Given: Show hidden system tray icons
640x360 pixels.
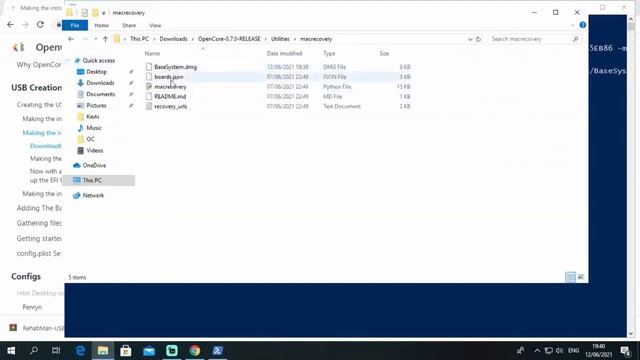Looking at the screenshot, I should 537,351.
